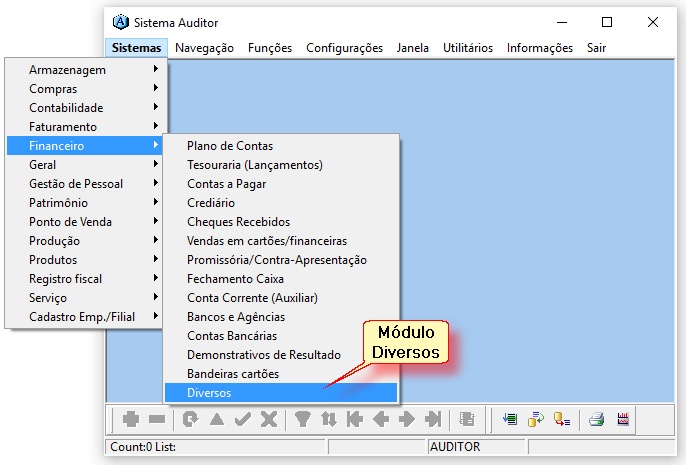Screen dimensions: 686x465
Task: Select Conta Corrente (Auxiliar)
Action: point(281,298)
